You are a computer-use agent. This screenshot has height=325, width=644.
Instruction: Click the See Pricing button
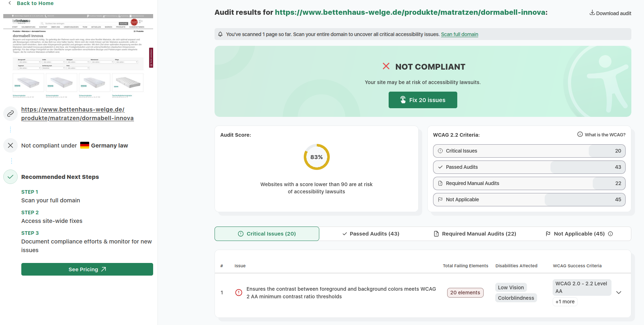pyautogui.click(x=87, y=269)
